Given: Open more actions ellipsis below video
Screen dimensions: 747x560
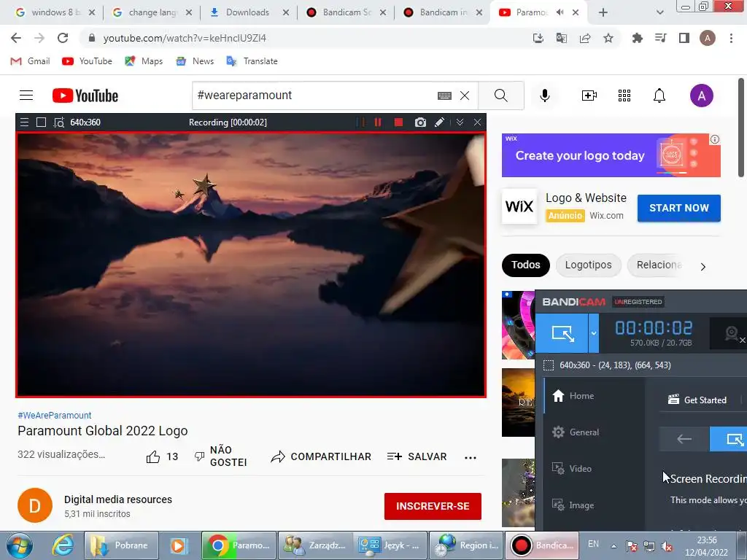Looking at the screenshot, I should [471, 458].
